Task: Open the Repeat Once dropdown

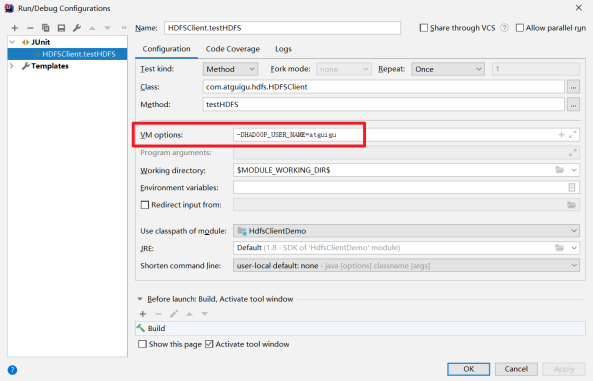Action: pos(448,69)
